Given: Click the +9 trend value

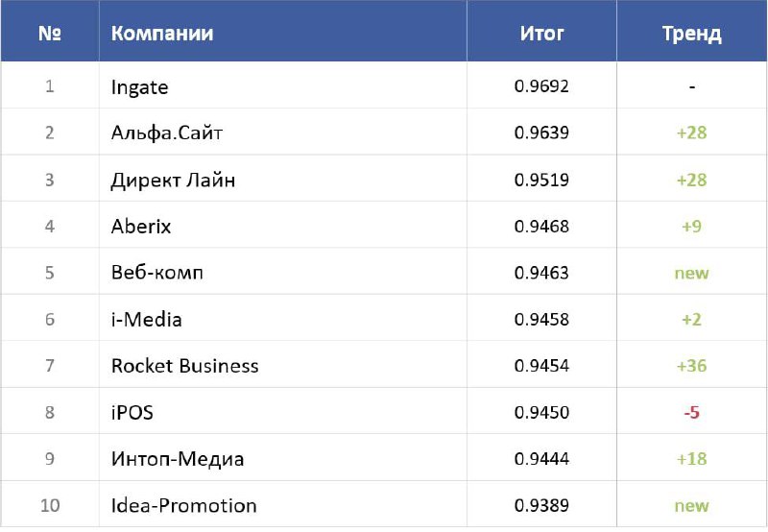Looking at the screenshot, I should tap(691, 227).
